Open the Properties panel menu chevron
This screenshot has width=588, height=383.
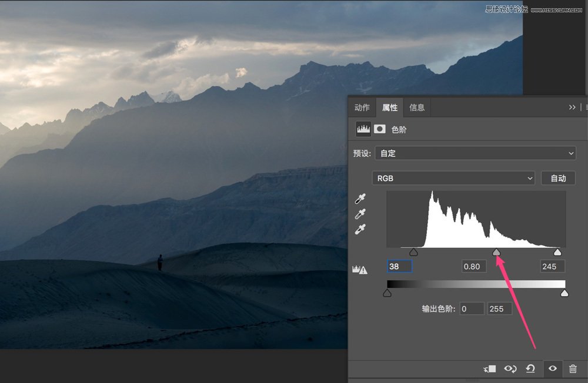click(x=572, y=107)
